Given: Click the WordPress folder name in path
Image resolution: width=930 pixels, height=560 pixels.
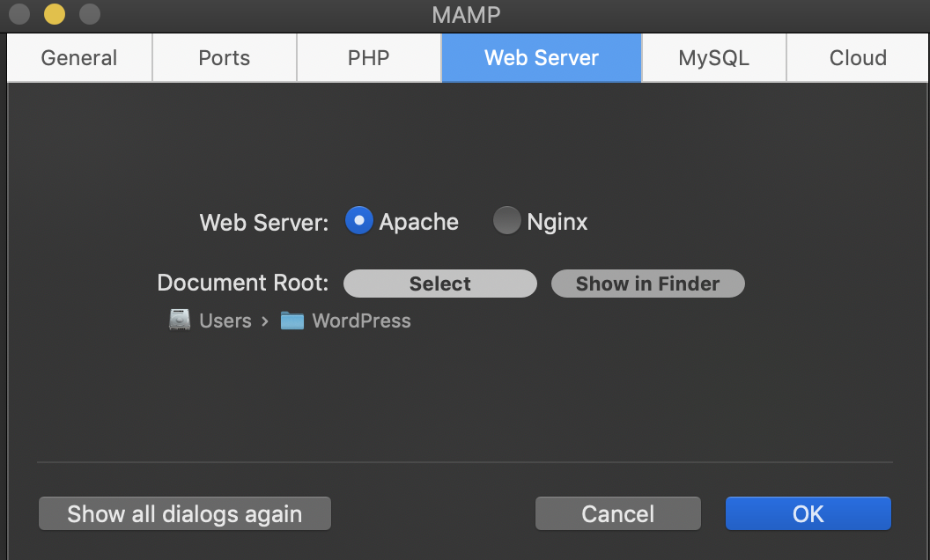Looking at the screenshot, I should point(361,321).
